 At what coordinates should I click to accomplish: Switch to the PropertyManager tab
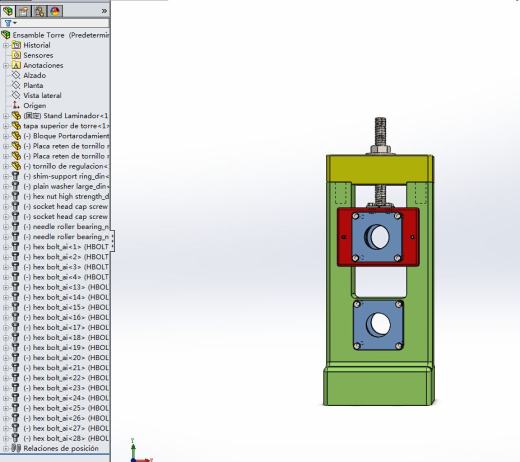coord(24,11)
